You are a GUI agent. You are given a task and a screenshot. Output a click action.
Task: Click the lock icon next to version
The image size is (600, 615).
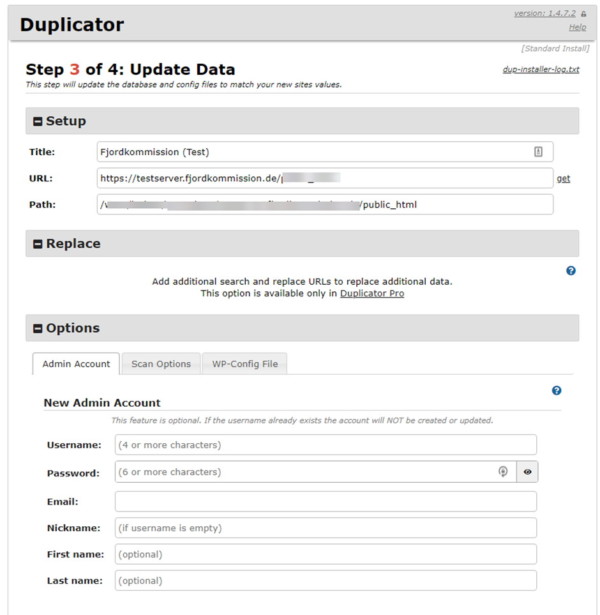click(584, 14)
